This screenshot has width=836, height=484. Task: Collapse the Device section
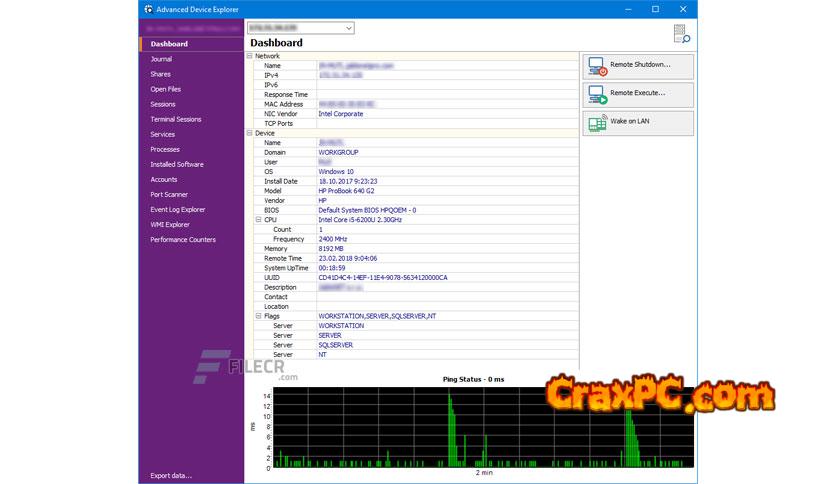pyautogui.click(x=250, y=133)
